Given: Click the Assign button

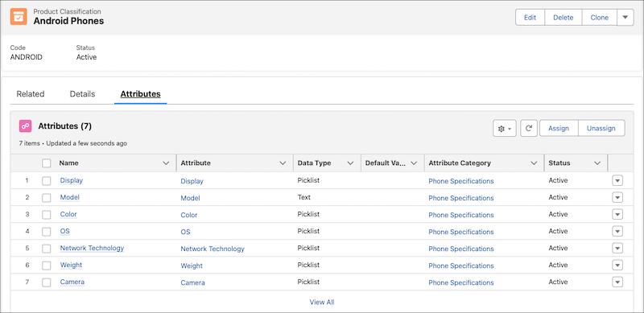Looking at the screenshot, I should pos(559,128).
